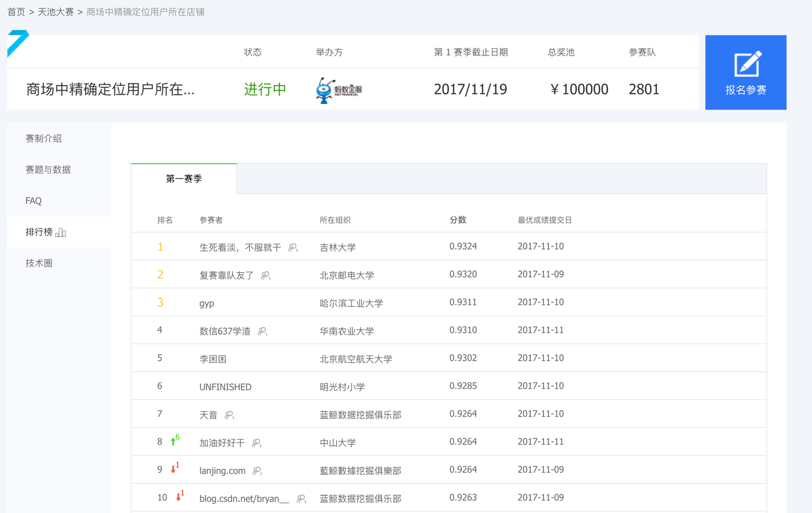Viewport: 812px width, 513px height.
Task: Click the score 0.9324 of rank 1
Action: click(463, 246)
